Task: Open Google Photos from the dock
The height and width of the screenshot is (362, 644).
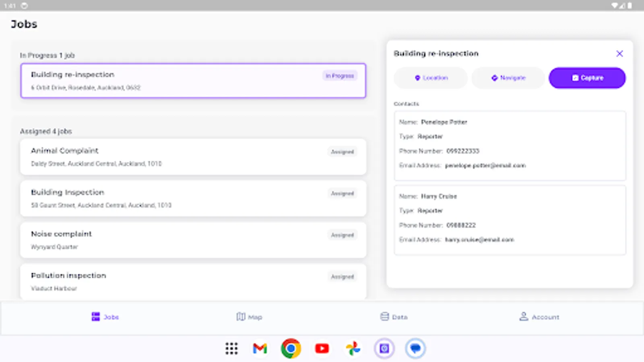Action: tap(353, 348)
